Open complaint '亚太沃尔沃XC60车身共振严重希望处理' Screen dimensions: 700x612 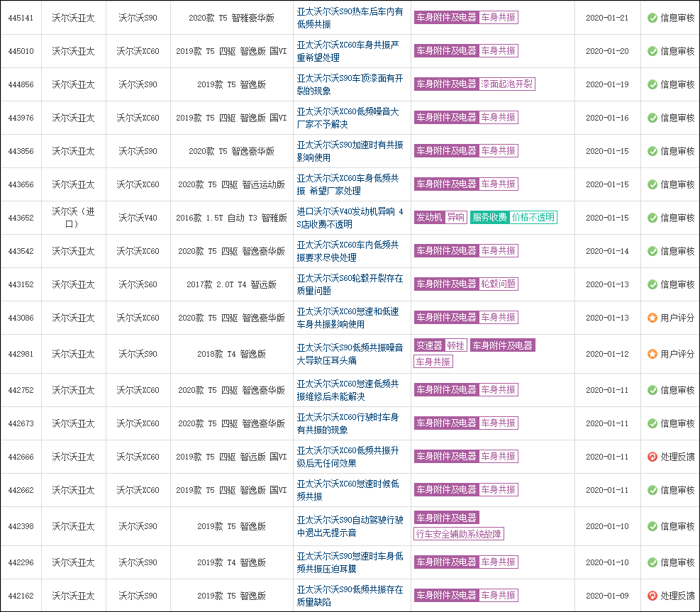tap(348, 51)
